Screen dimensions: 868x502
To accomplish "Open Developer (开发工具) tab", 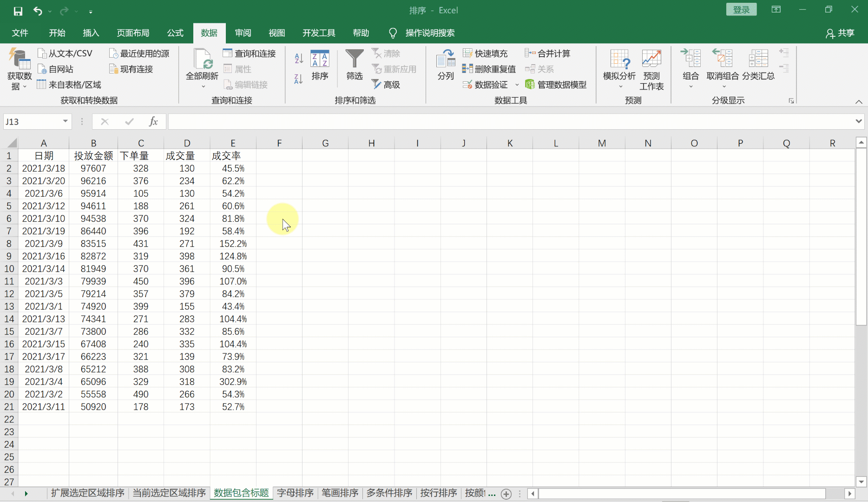I will (x=319, y=33).
